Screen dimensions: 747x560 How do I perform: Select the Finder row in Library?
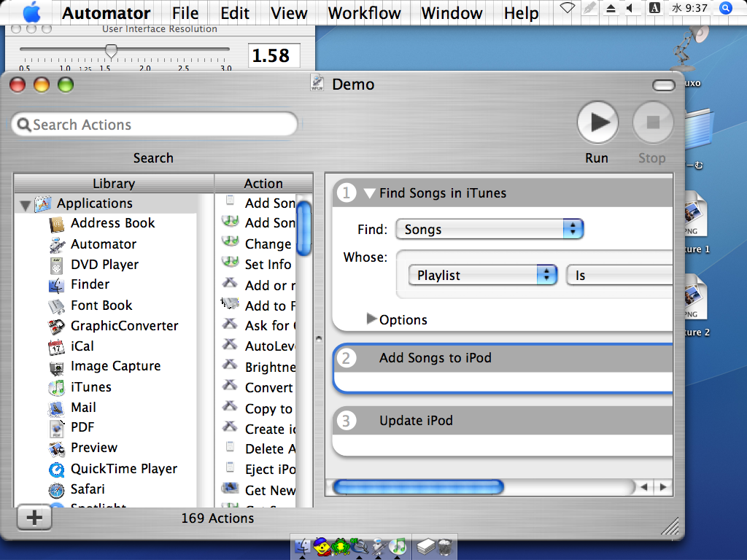105,285
